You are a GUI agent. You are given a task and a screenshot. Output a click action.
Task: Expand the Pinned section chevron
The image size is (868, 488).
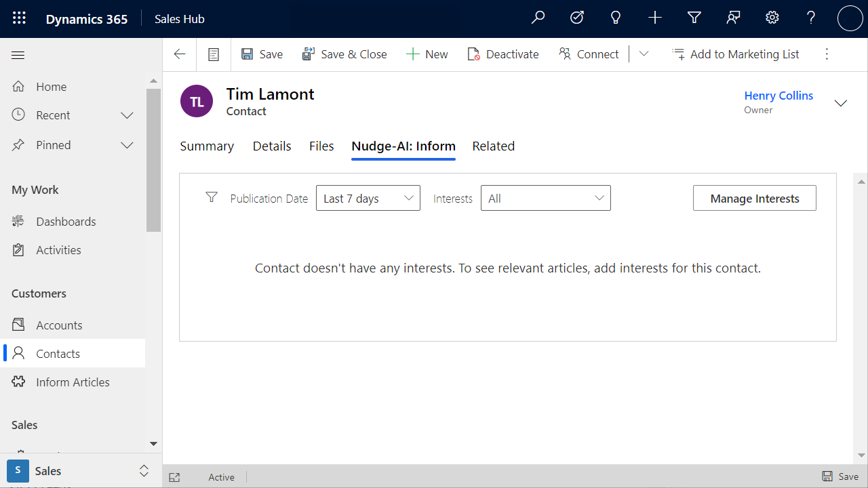click(x=127, y=145)
